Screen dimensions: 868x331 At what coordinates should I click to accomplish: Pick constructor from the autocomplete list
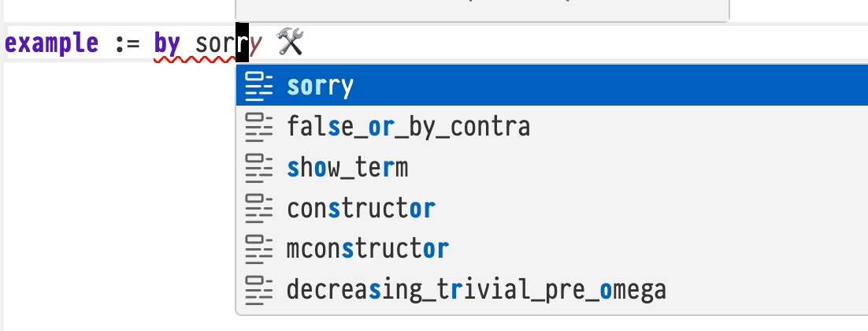point(362,209)
